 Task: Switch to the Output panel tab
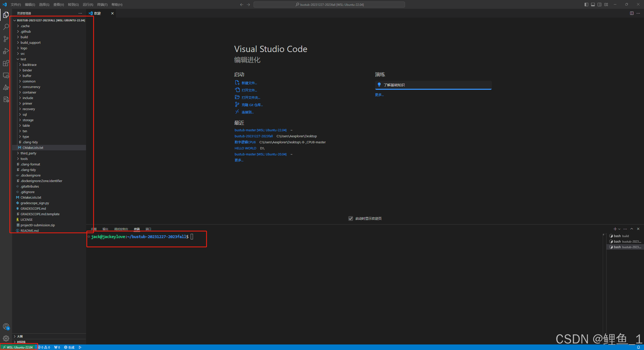click(105, 229)
